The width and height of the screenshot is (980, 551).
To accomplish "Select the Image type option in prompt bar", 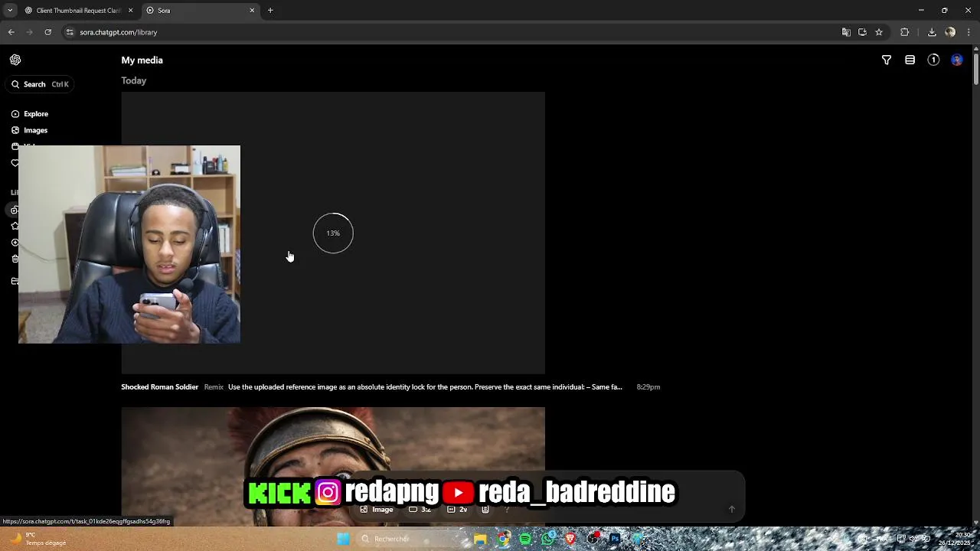I will pos(377,510).
